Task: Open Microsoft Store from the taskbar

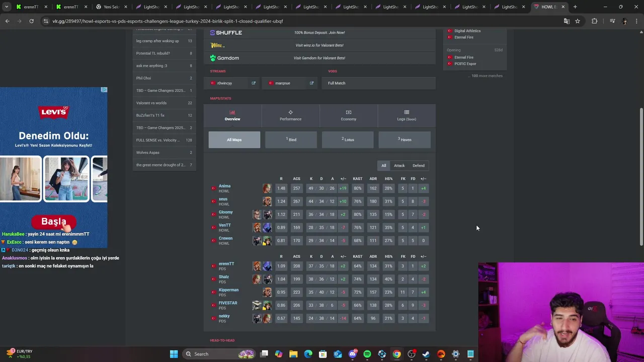Action: 323,354
